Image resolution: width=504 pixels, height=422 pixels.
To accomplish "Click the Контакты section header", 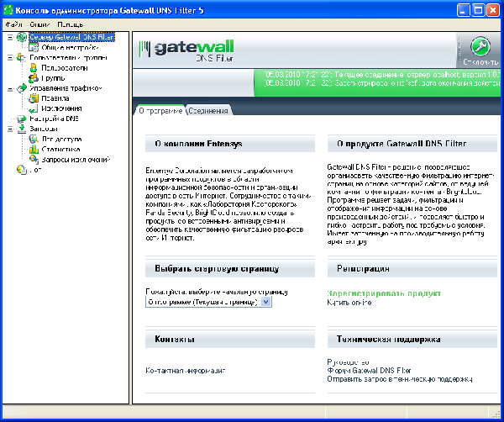I will tap(230, 340).
